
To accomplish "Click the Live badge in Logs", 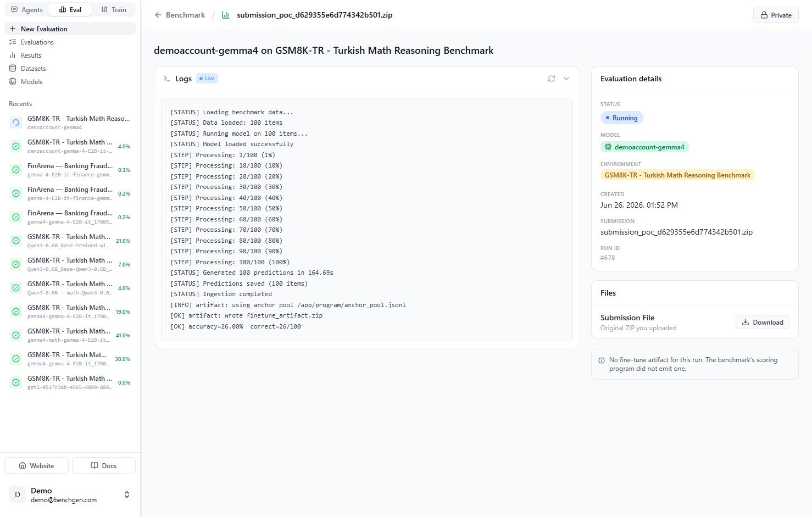I will pyautogui.click(x=207, y=79).
